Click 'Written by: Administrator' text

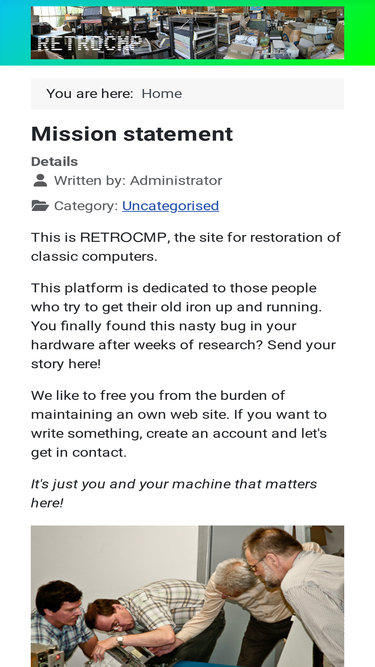[x=138, y=180]
